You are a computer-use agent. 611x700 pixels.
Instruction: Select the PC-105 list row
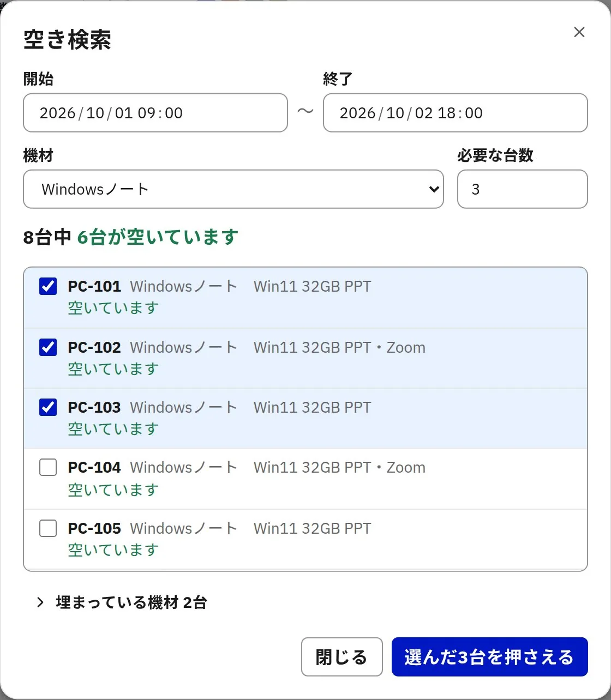(305, 540)
